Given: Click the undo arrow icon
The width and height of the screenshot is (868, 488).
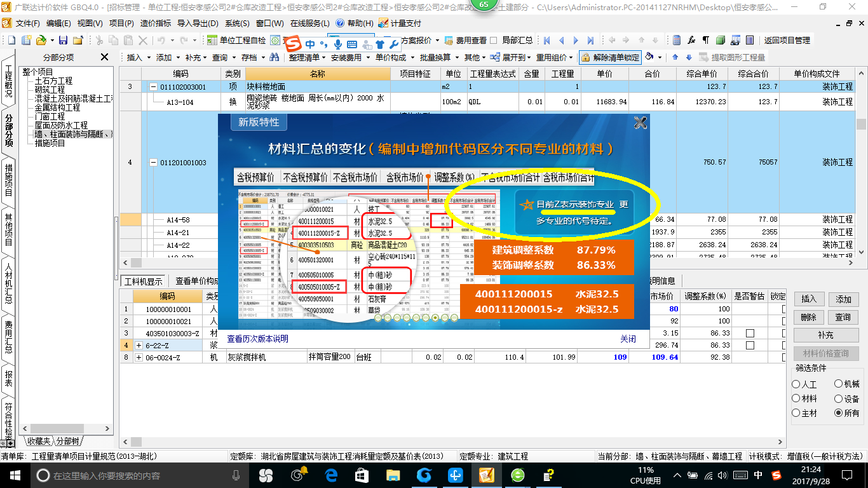Looking at the screenshot, I should [161, 40].
